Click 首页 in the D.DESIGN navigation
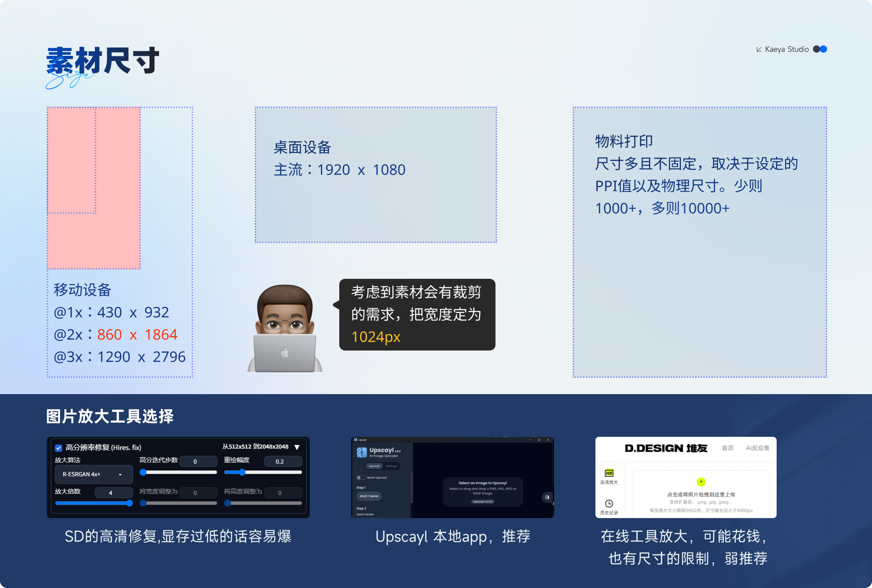This screenshot has width=872, height=588. coord(728,448)
